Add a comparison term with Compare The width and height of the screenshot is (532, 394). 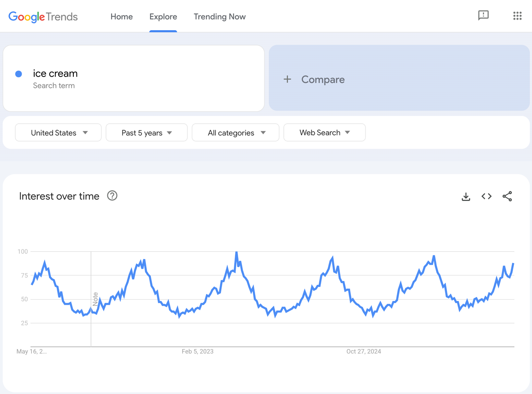point(399,78)
